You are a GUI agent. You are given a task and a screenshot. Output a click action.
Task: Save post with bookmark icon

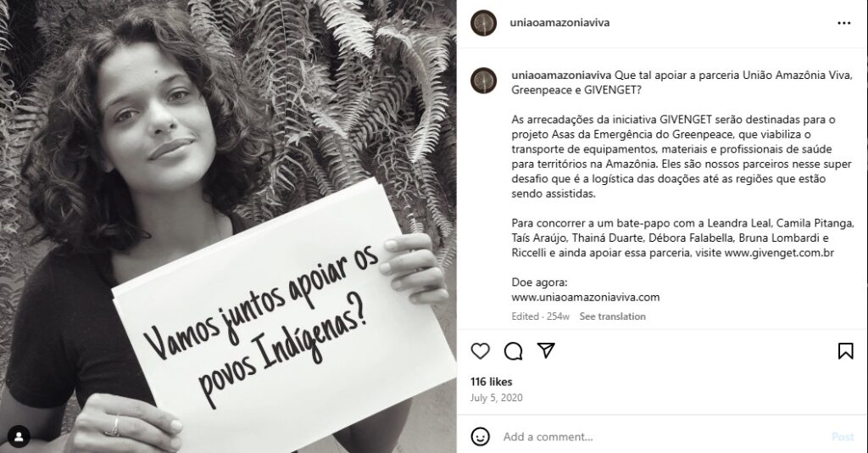click(x=845, y=351)
